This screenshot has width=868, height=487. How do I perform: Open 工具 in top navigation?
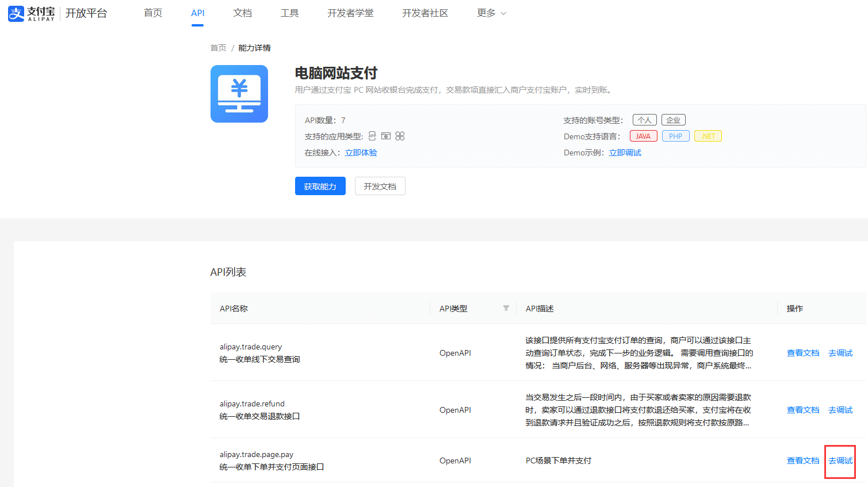tap(290, 13)
